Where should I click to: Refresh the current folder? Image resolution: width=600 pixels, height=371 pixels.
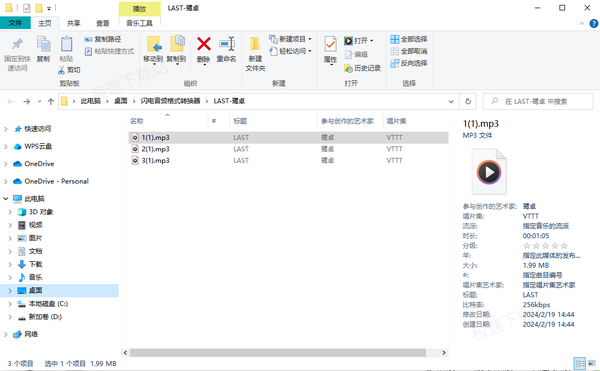click(x=468, y=101)
